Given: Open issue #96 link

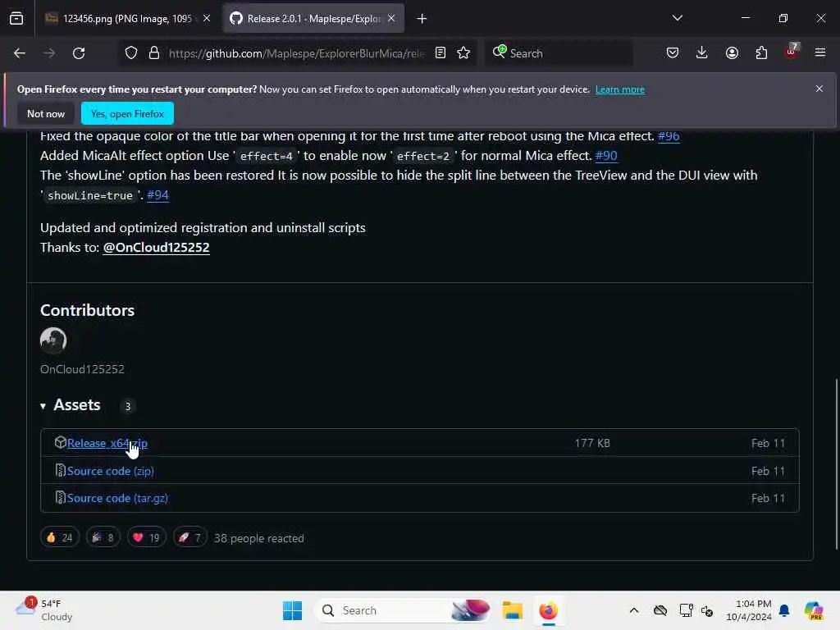Looking at the screenshot, I should click(669, 136).
